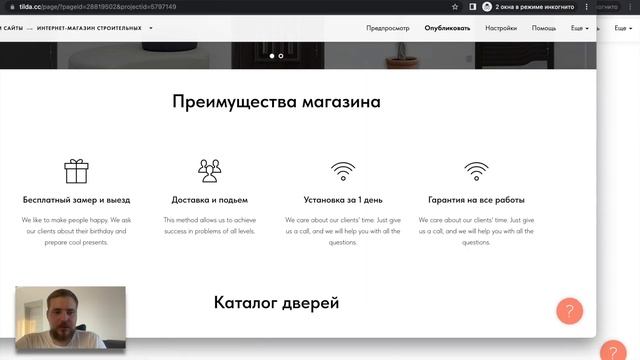Viewport: 640px width, 360px height.
Task: Click the description under Доставка и подъем
Action: 209,225
